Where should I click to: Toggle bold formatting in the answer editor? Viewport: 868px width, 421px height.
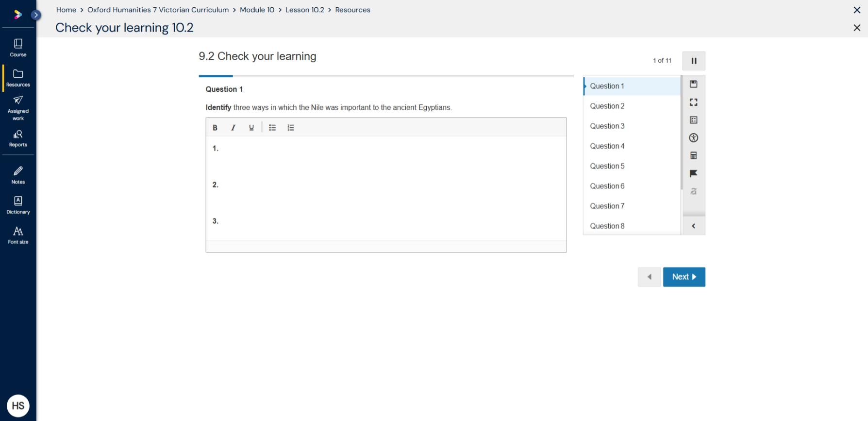[x=215, y=128]
